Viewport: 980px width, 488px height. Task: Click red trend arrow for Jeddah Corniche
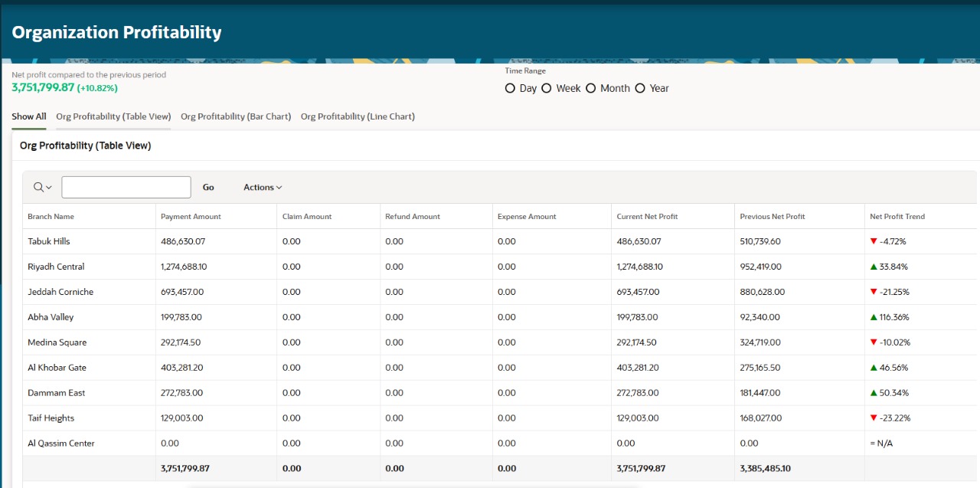[874, 292]
